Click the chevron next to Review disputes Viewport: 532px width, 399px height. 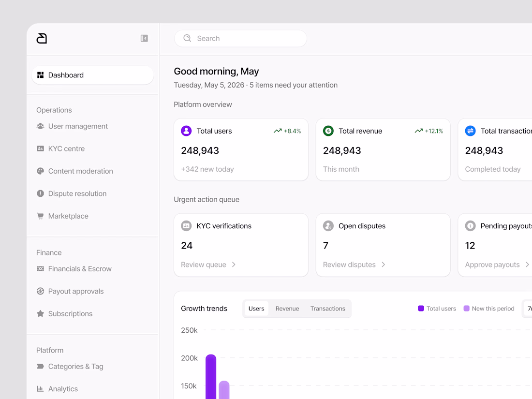point(384,265)
